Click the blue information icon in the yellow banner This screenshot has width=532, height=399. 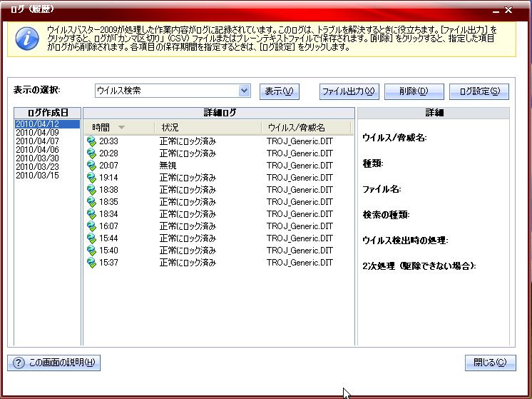coord(27,39)
